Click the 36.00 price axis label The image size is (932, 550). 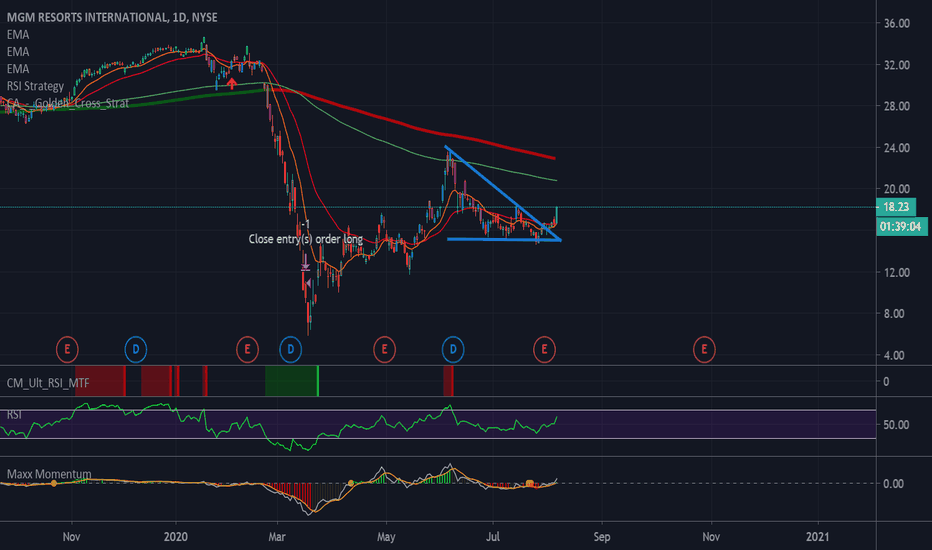896,23
